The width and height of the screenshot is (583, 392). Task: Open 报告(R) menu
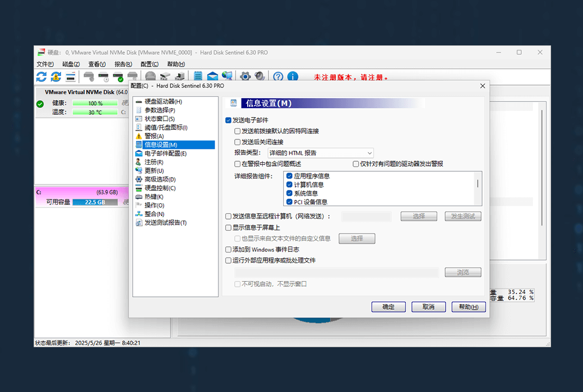point(123,64)
